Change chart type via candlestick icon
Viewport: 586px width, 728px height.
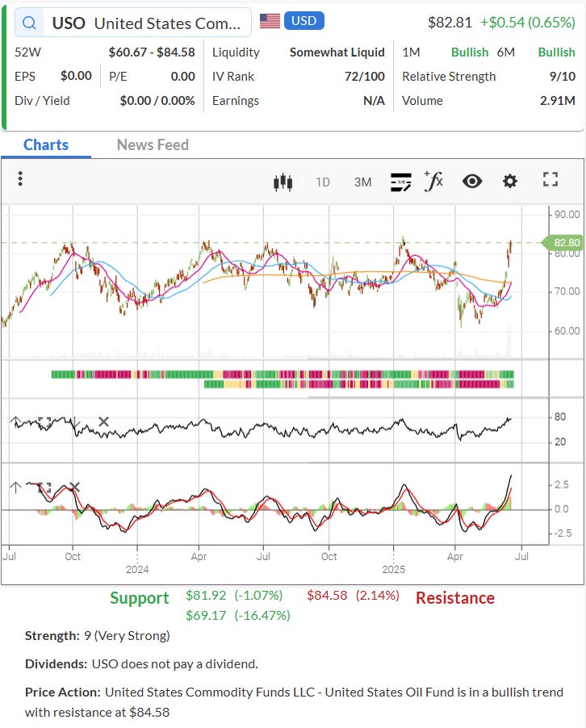(283, 182)
